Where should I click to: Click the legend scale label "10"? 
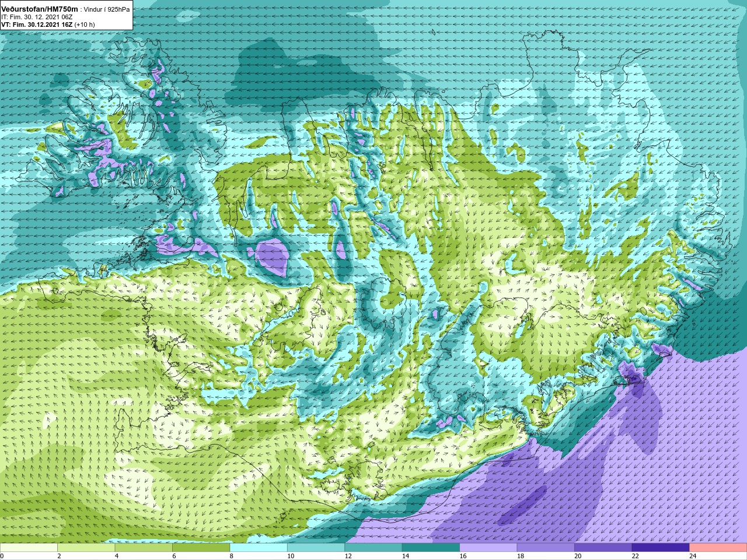291,556
